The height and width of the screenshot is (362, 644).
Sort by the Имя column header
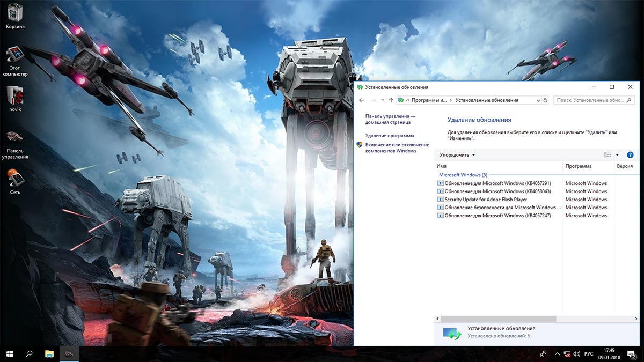(x=499, y=166)
